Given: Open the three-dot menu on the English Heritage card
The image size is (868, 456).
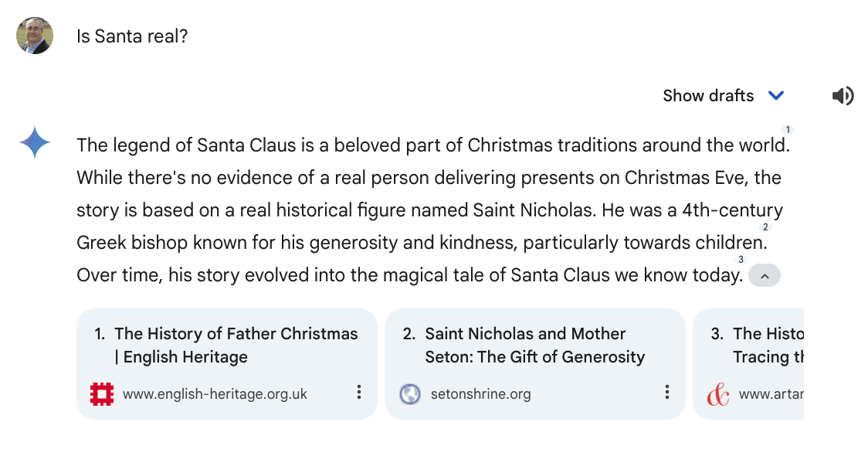Looking at the screenshot, I should coord(358,393).
